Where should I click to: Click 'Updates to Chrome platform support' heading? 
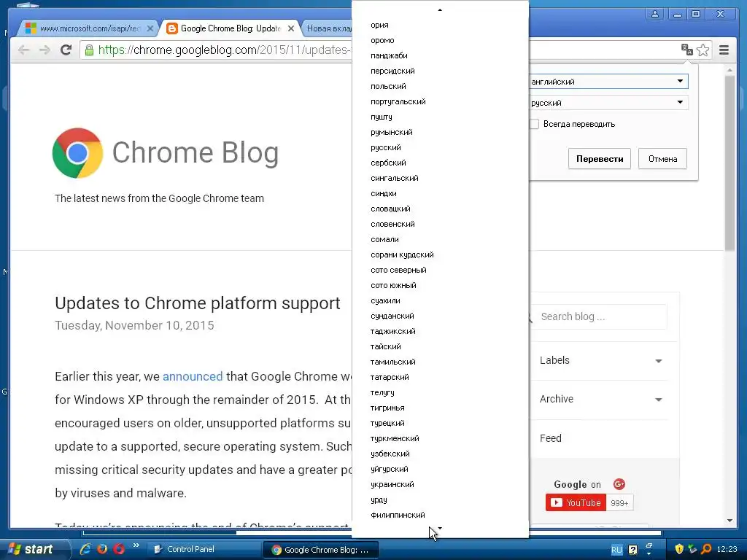(197, 303)
